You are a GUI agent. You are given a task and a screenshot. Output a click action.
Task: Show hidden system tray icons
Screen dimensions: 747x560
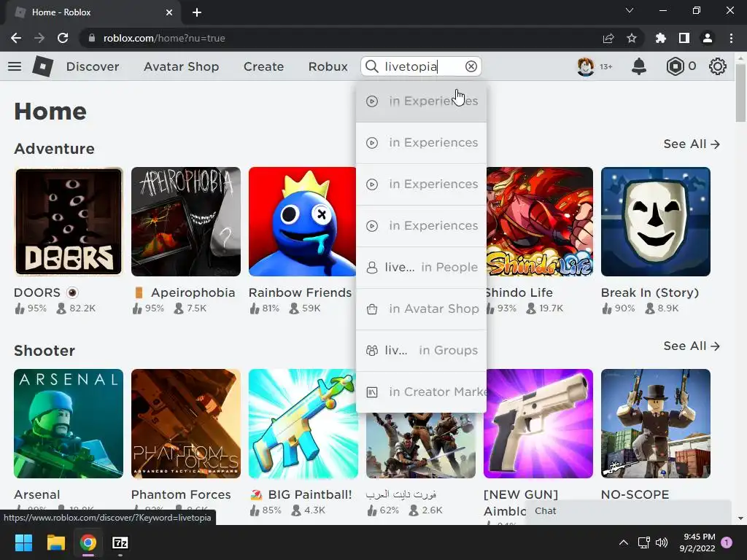click(x=623, y=542)
